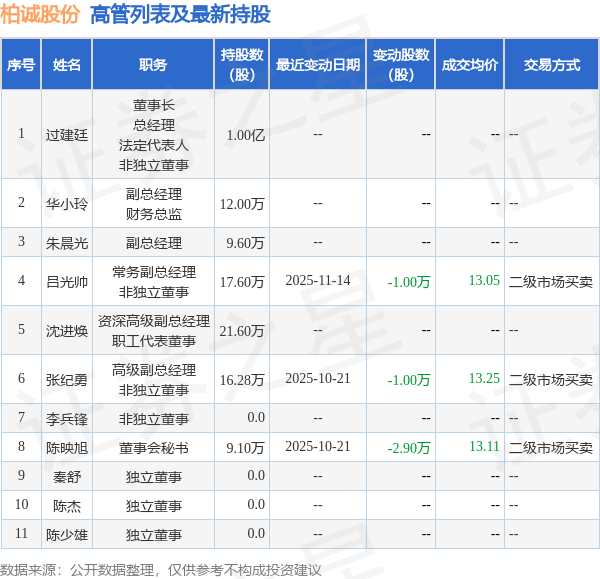Click -1.00万 change in 吕光帅 row
The image size is (600, 579).
click(409, 282)
